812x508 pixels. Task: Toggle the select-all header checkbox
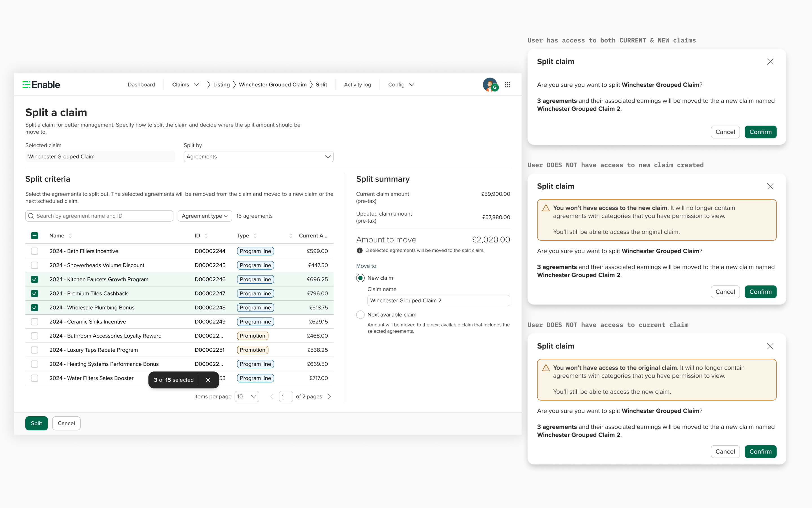pyautogui.click(x=35, y=236)
